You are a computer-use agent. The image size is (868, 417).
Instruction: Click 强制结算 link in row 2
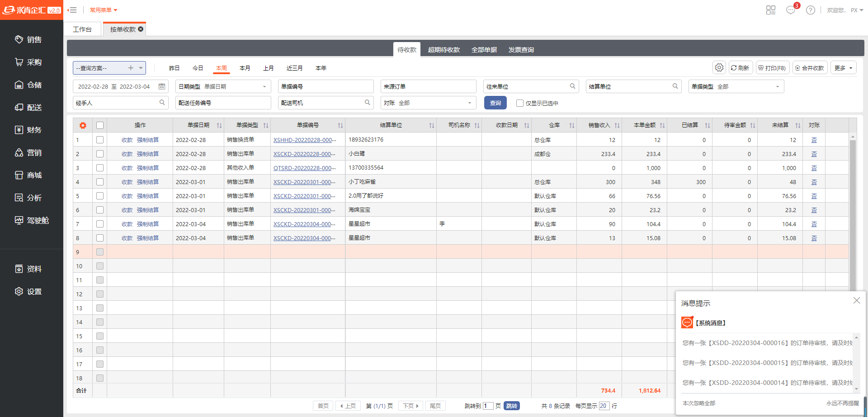[x=148, y=154]
